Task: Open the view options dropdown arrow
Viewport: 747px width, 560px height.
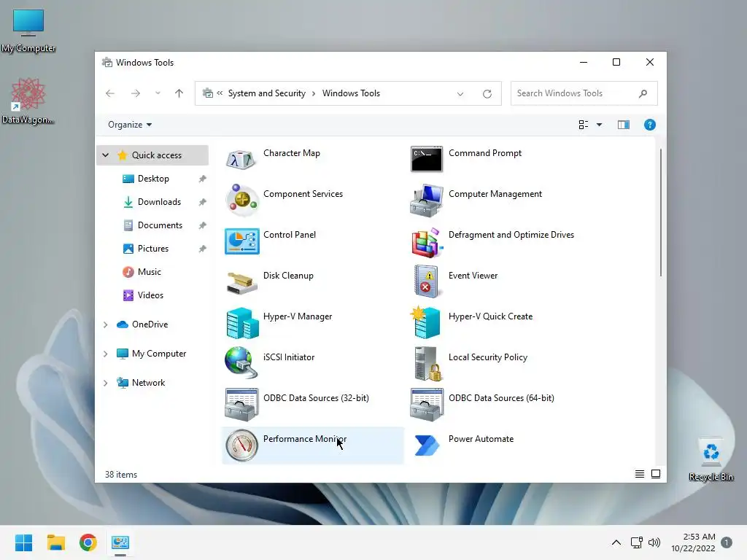Action: pyautogui.click(x=600, y=125)
